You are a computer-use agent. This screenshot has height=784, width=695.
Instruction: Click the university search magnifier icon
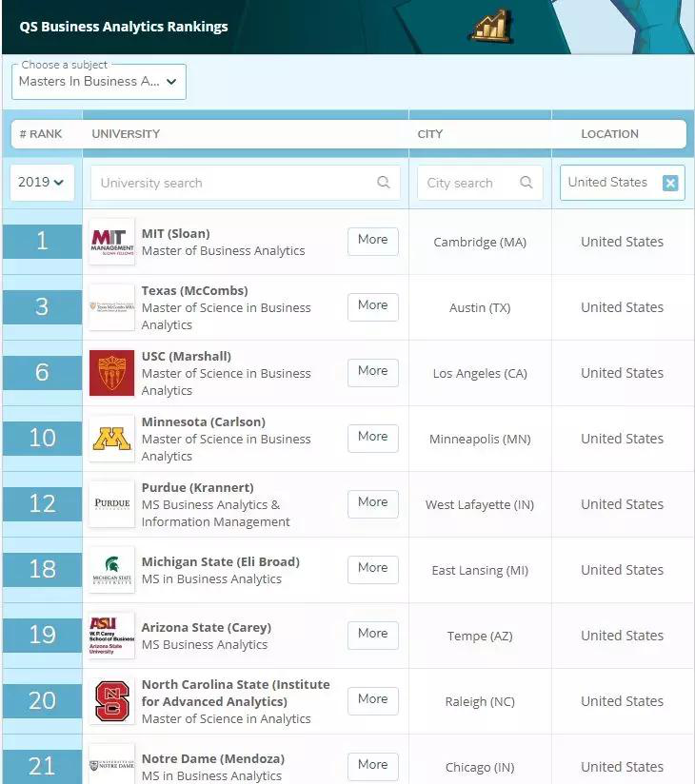point(384,182)
